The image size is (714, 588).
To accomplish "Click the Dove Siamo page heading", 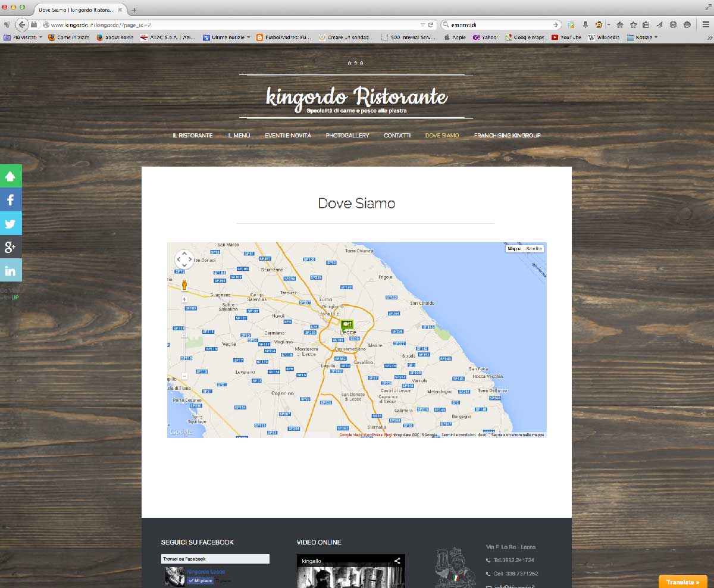I will pos(356,203).
